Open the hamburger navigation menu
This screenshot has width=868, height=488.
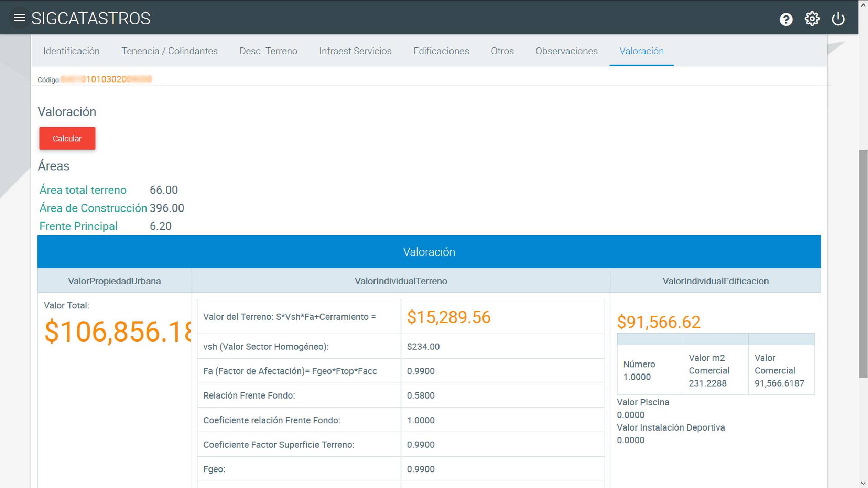[20, 18]
